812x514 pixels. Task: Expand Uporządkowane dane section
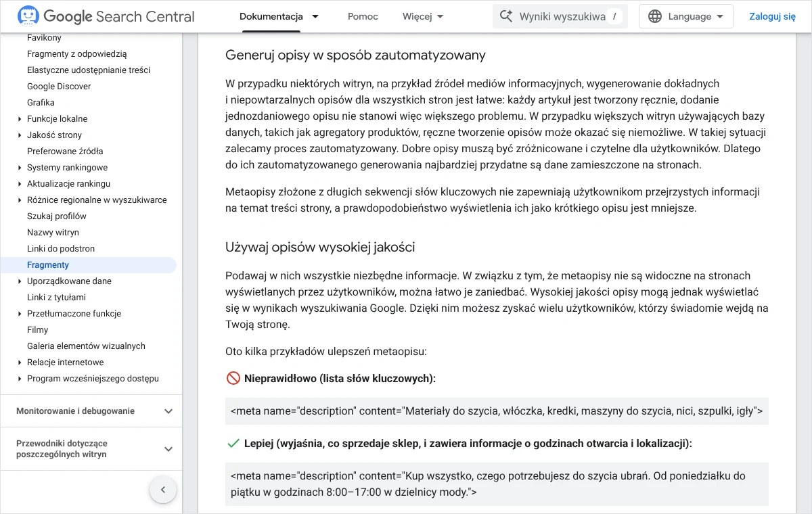[20, 281]
